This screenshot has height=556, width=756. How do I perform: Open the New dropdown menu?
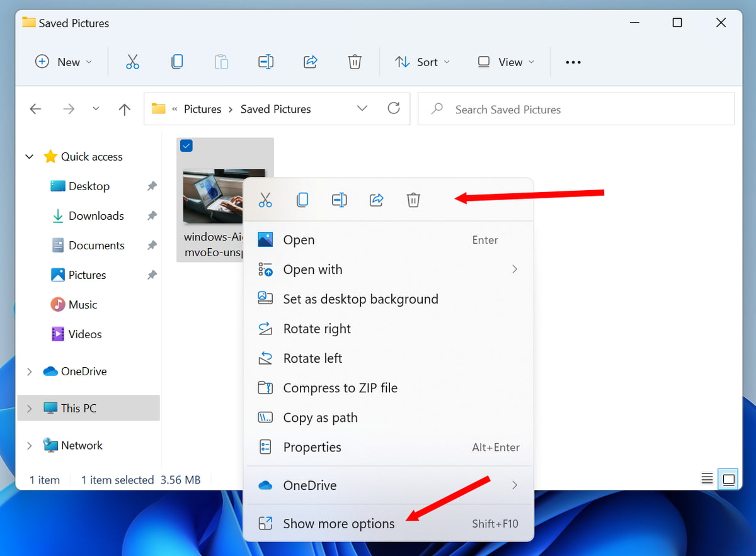64,62
